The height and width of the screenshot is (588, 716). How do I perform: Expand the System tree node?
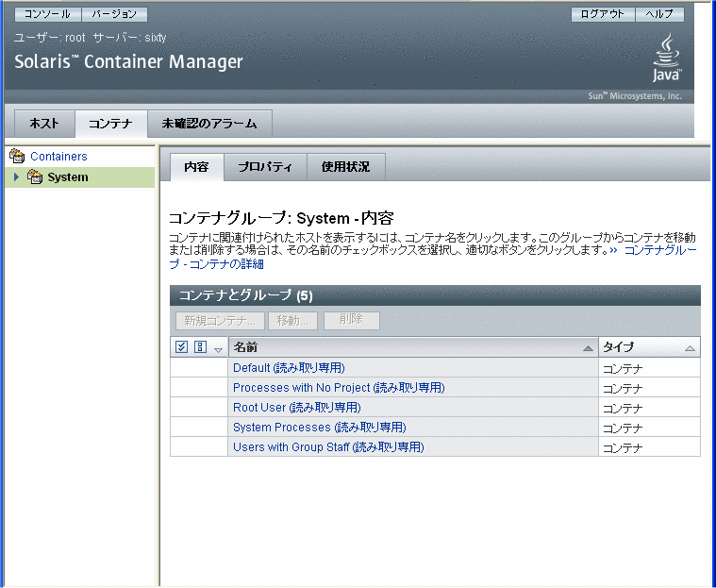[x=16, y=176]
